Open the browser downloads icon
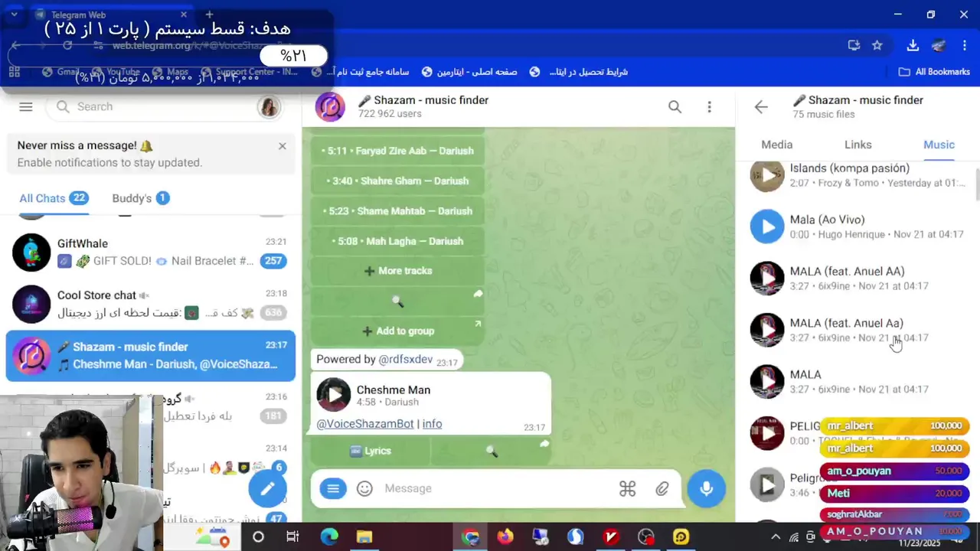The image size is (980, 551). click(913, 45)
